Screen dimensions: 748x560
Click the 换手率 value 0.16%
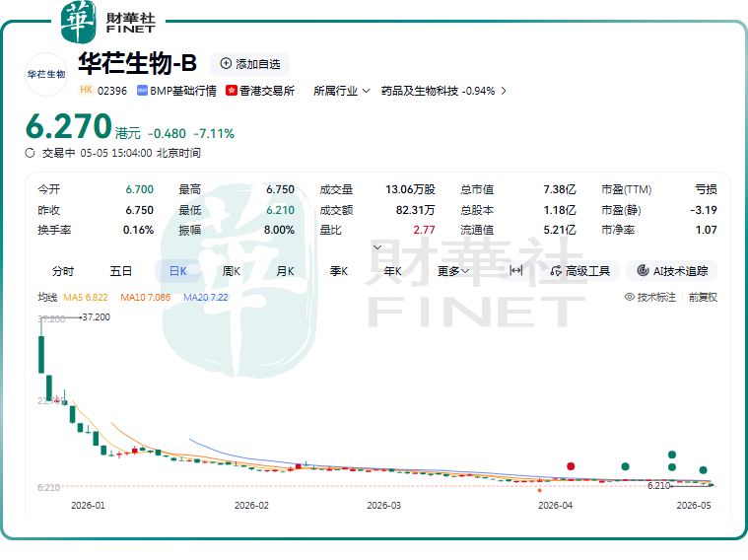click(x=138, y=230)
